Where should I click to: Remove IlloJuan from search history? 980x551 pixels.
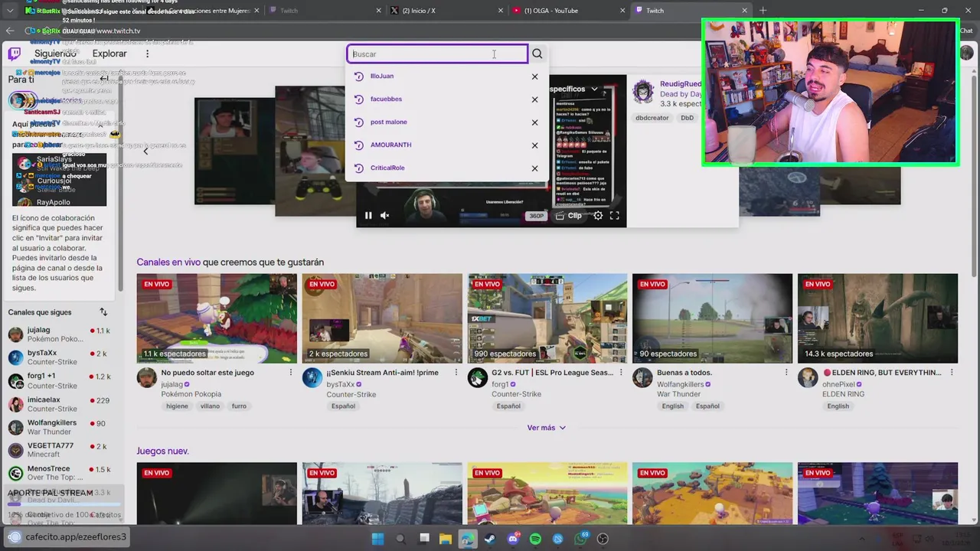pos(534,77)
